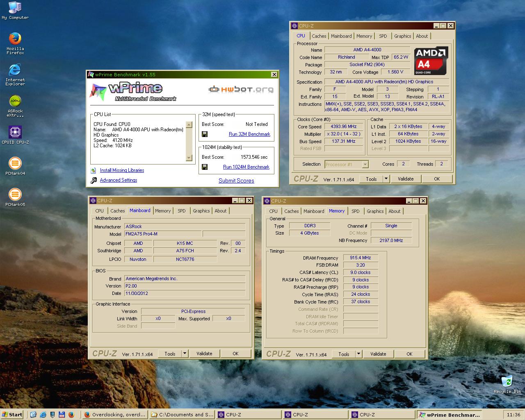The image size is (525, 420).
Task: Click the Core Speed value 4393.96 MHz
Action: [344, 127]
